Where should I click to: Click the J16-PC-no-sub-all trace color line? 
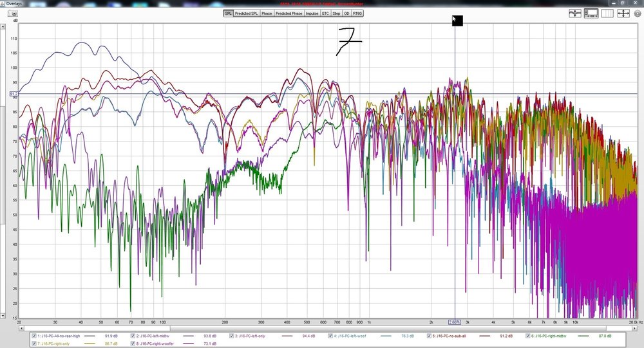485,336
